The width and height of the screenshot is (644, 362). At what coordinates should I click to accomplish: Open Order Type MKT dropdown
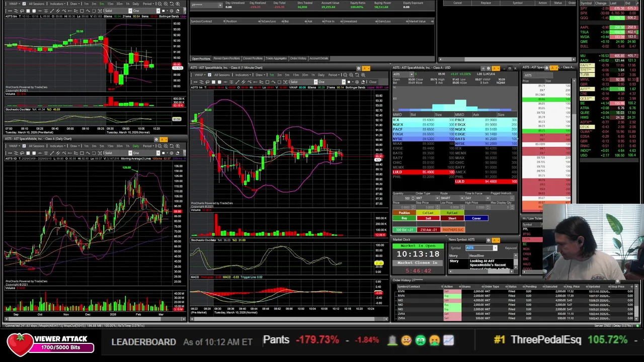click(428, 198)
